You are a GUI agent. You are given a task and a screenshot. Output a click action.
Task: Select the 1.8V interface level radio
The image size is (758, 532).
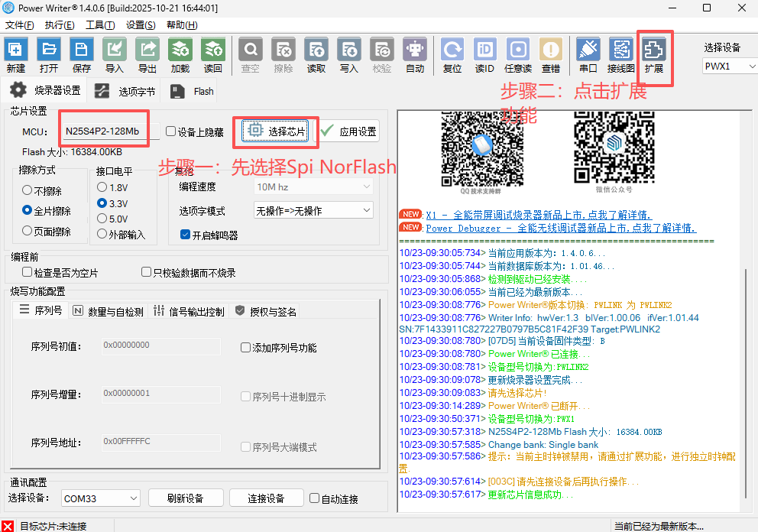pos(102,187)
